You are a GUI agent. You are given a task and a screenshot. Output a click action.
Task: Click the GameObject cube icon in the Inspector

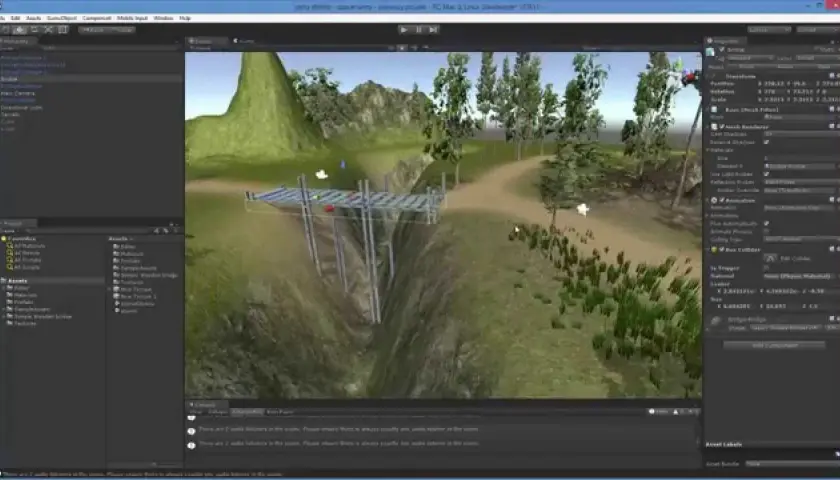pyautogui.click(x=711, y=52)
